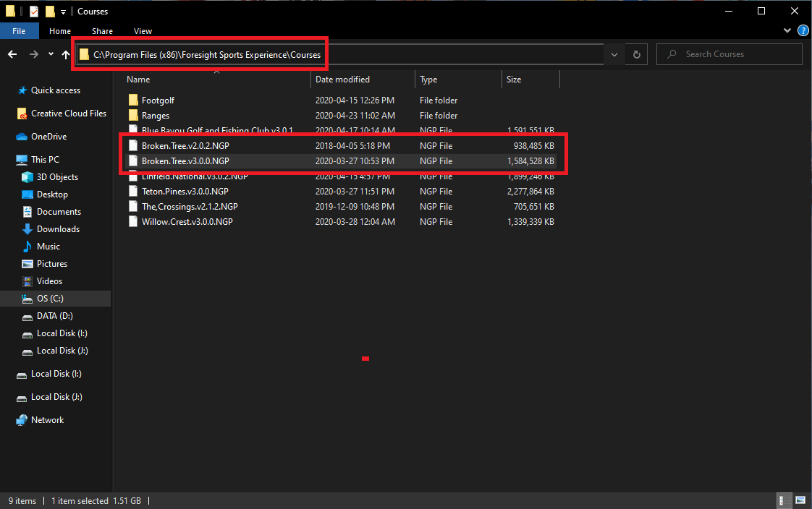This screenshot has width=812, height=509.
Task: Click the Search Courses box
Action: pos(729,54)
